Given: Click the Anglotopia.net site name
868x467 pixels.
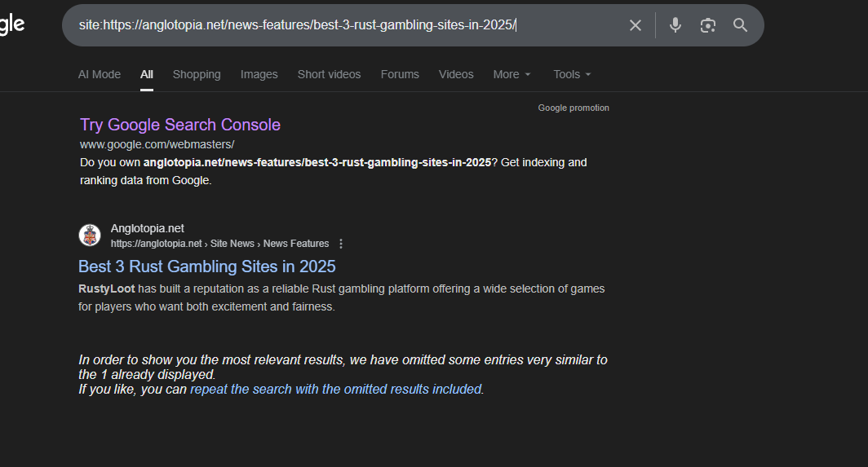Looking at the screenshot, I should coord(147,228).
